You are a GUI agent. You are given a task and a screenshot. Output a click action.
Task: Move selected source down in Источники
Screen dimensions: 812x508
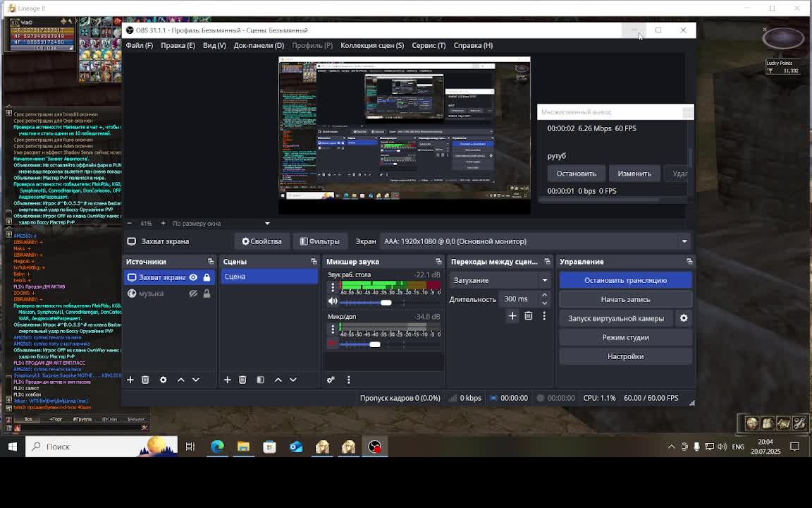tap(196, 380)
